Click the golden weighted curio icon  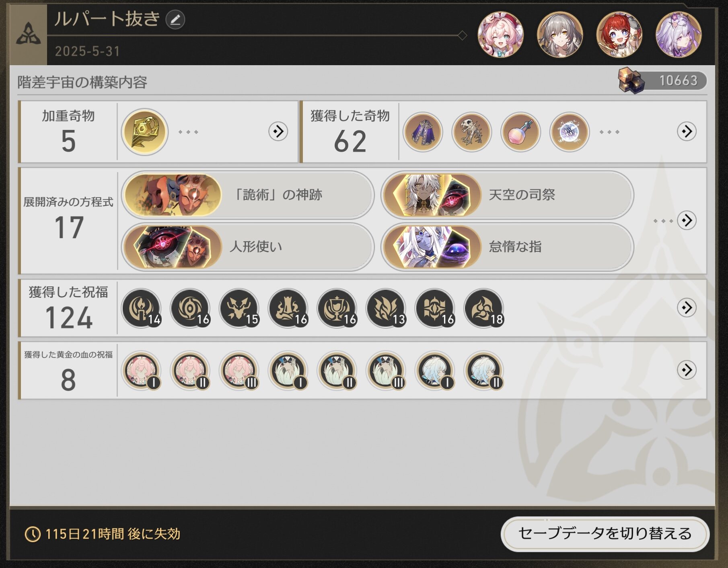[x=145, y=132]
